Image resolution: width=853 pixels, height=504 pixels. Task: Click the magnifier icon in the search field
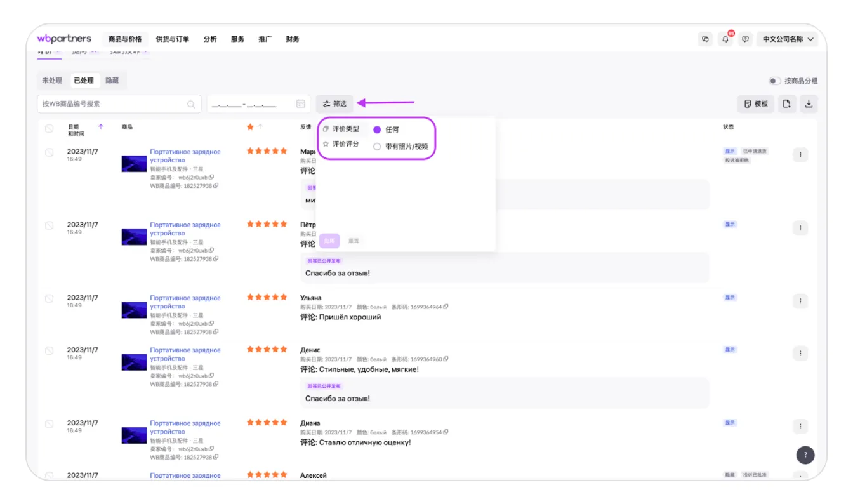(x=191, y=104)
